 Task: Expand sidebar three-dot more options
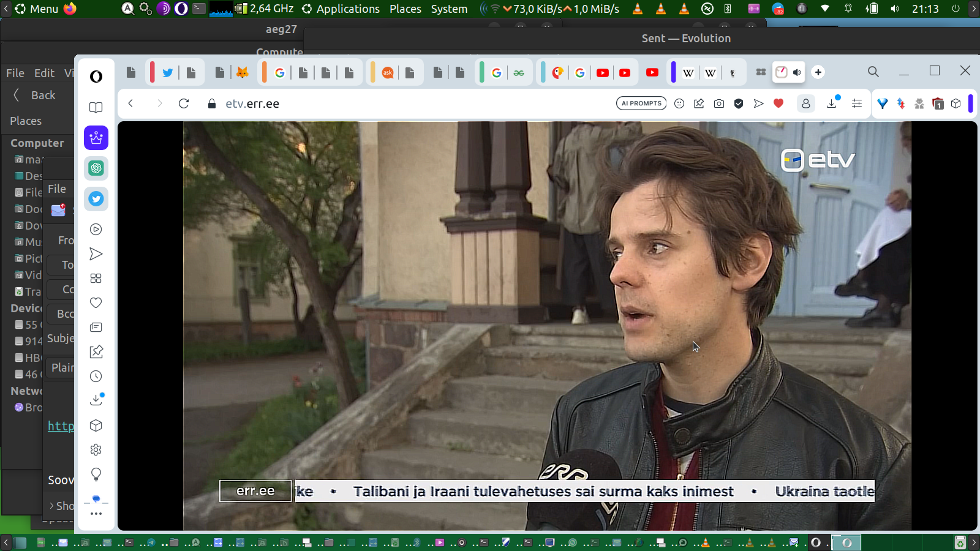(96, 514)
